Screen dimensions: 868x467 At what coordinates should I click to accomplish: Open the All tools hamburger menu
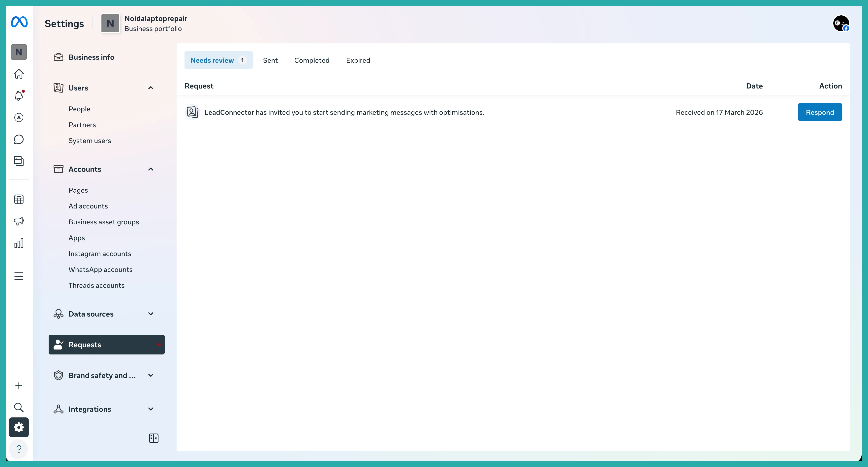[19, 276]
